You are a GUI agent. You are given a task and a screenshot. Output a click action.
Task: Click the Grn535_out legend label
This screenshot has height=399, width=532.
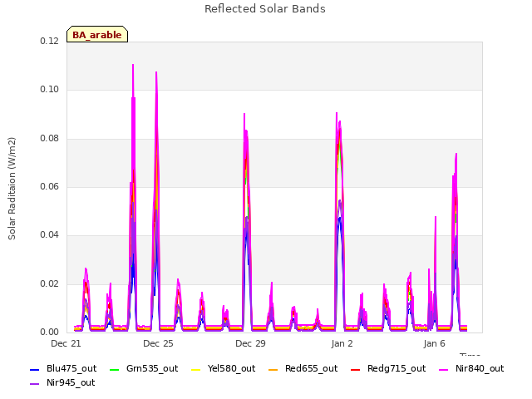(152, 368)
